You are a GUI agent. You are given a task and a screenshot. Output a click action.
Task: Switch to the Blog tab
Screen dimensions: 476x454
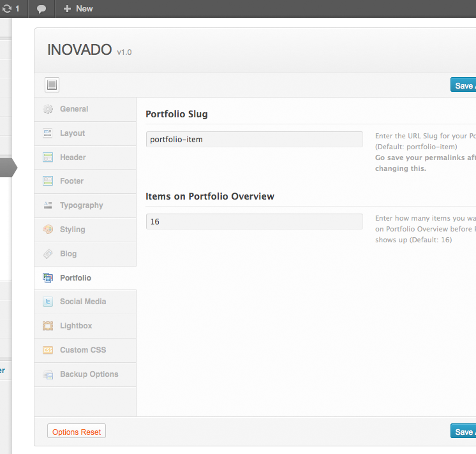coord(86,254)
